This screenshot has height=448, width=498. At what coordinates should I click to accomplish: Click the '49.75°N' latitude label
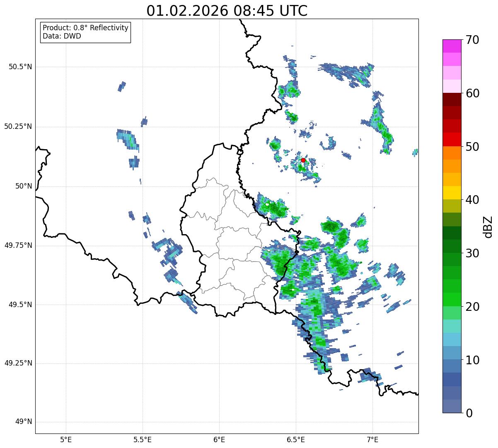18,245
